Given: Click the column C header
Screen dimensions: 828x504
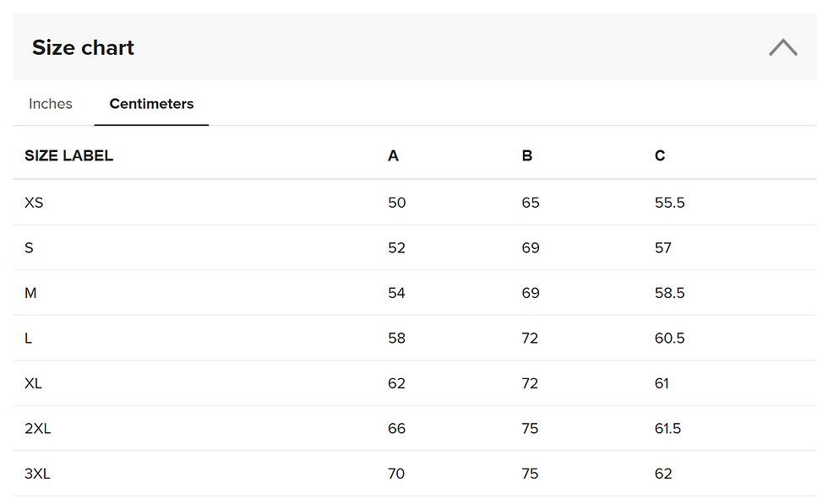Looking at the screenshot, I should pyautogui.click(x=660, y=155).
